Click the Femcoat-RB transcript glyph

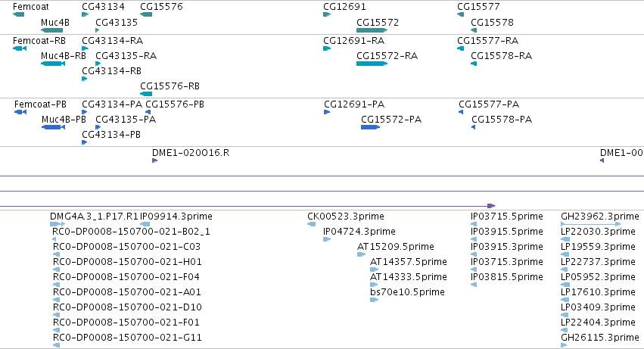(x=20, y=48)
